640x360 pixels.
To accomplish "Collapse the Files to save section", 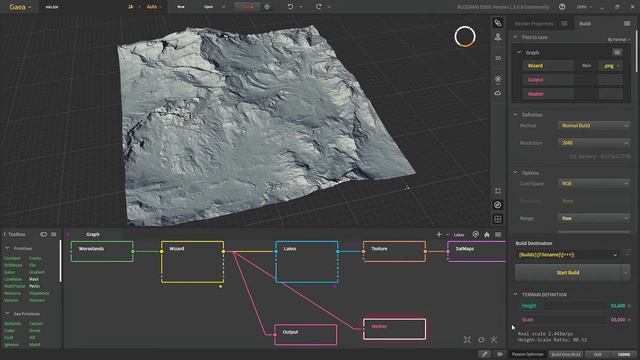I will click(x=515, y=37).
